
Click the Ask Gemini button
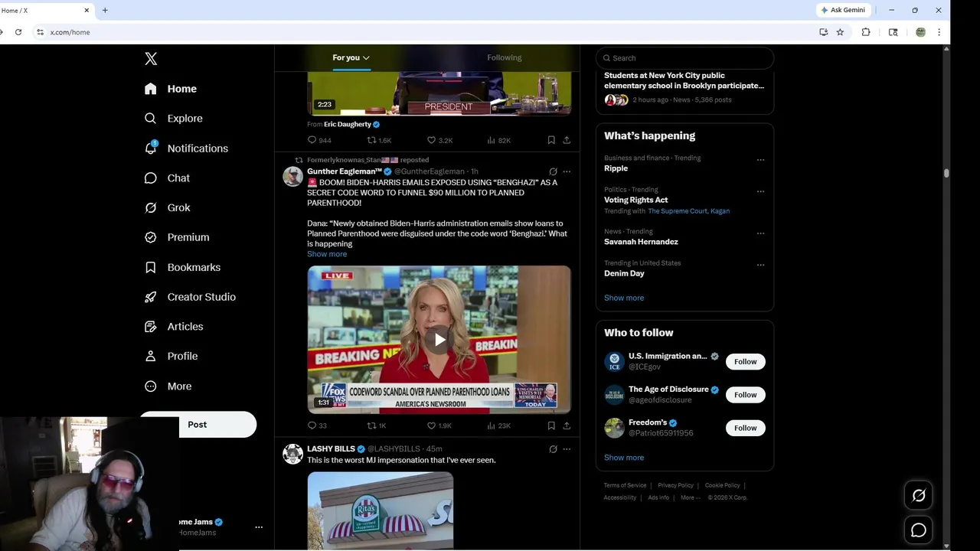843,10
